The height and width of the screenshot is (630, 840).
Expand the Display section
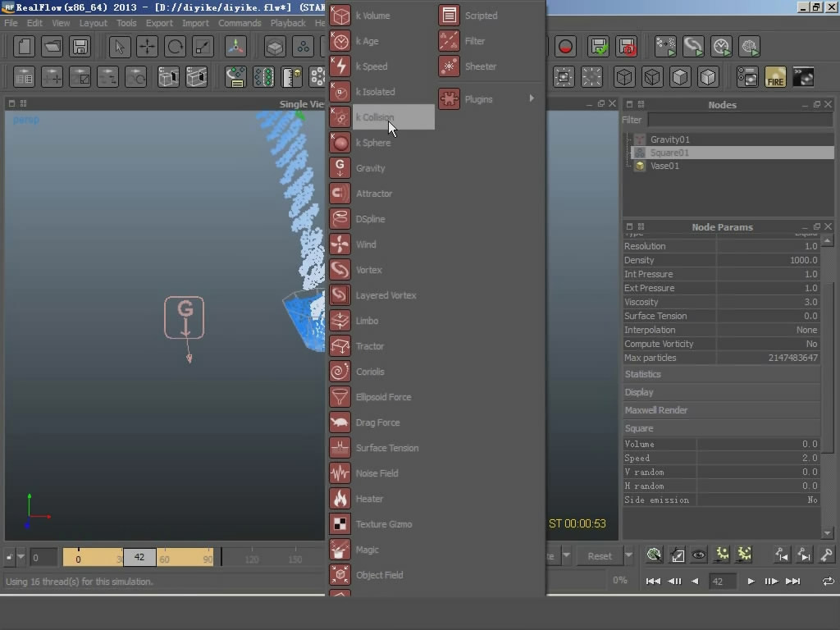pos(722,392)
